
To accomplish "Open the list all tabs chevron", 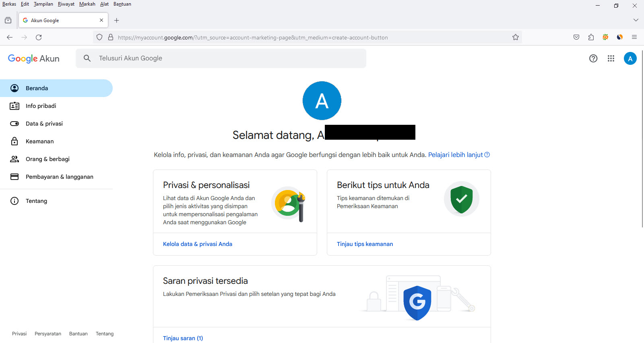I will point(635,20).
